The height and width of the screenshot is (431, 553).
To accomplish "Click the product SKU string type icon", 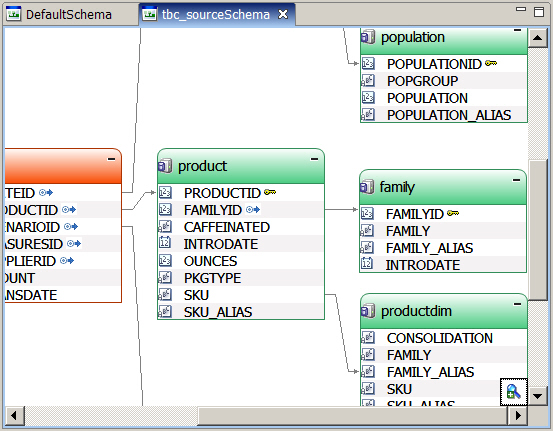I will [165, 295].
